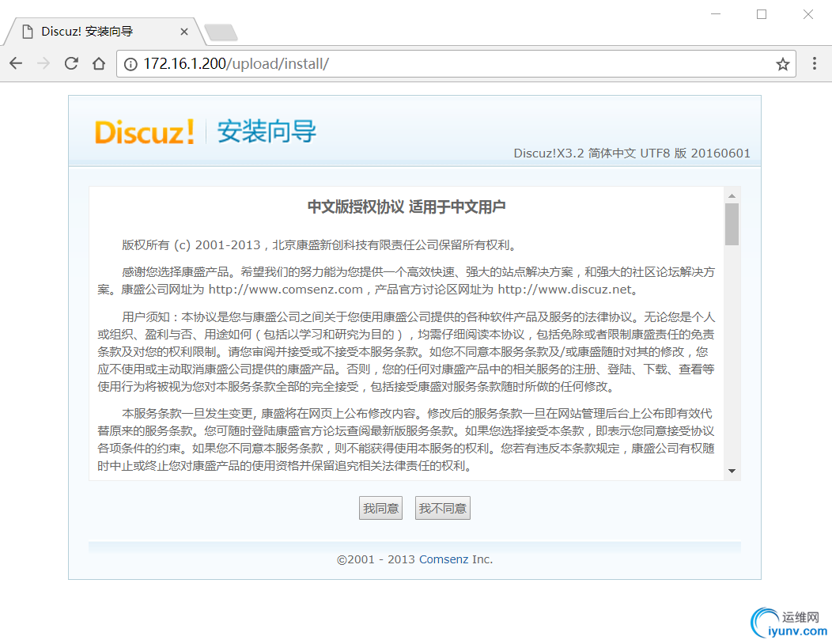Open the browser home page icon

pyautogui.click(x=99, y=64)
